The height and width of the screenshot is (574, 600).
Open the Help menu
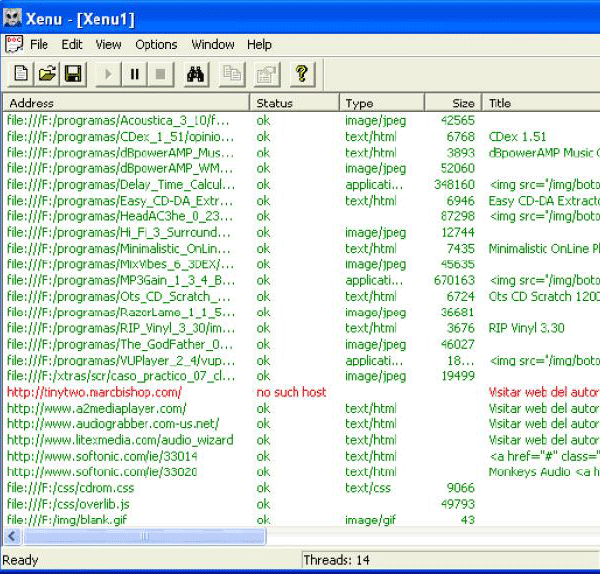(259, 44)
